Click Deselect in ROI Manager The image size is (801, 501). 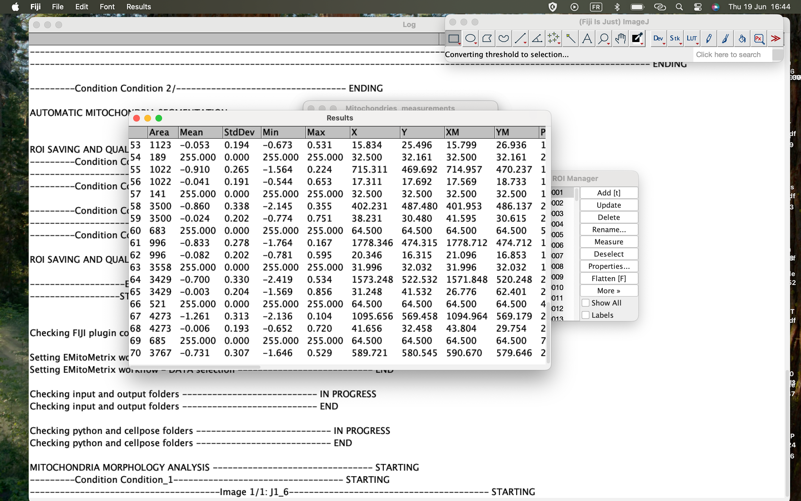[x=608, y=254]
